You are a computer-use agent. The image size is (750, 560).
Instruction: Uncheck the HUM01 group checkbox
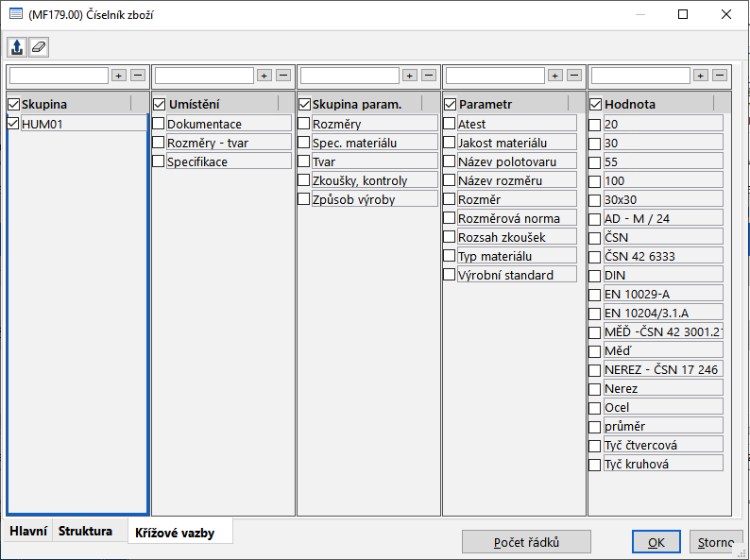pyautogui.click(x=13, y=124)
